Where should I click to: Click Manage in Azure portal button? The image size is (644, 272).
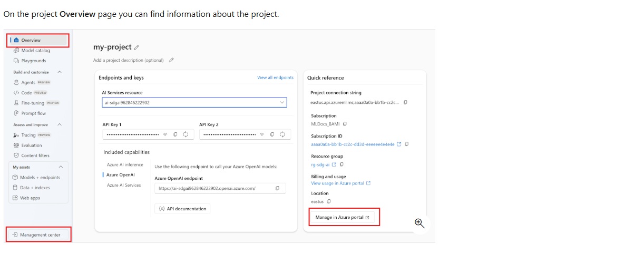coord(343,217)
